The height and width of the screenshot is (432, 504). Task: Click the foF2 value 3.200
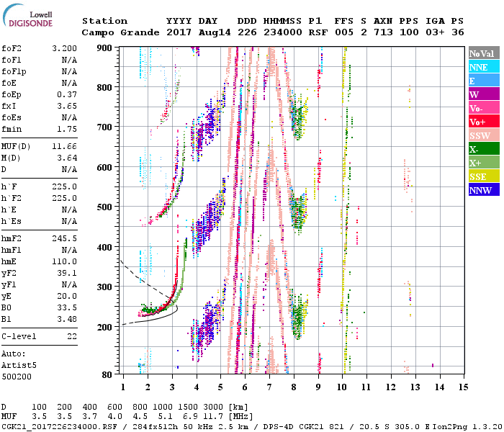[x=63, y=50]
